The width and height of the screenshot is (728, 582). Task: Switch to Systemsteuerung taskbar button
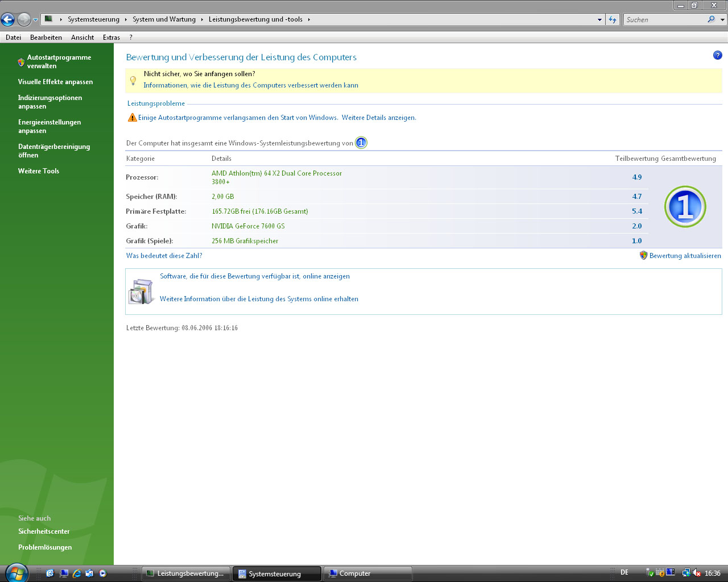[x=277, y=573]
